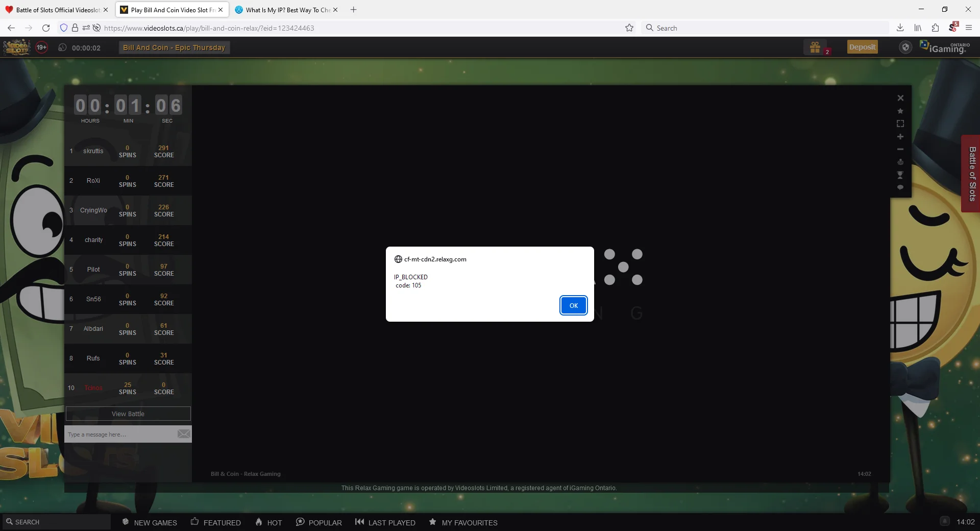The width and height of the screenshot is (980, 531).
Task: Select player Albdari in leaderboard
Action: [x=93, y=329]
